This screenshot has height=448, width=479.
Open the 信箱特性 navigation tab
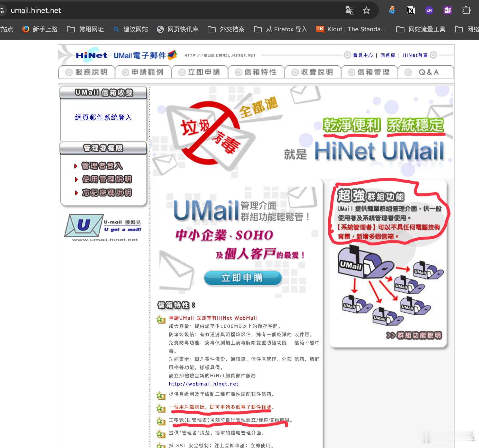pyautogui.click(x=256, y=72)
